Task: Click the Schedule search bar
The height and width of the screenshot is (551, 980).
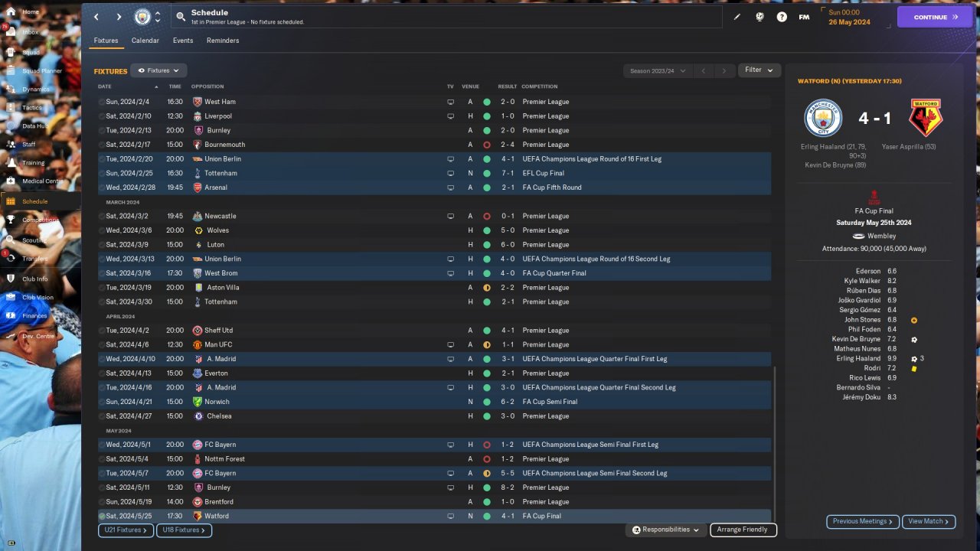Action: [x=446, y=17]
